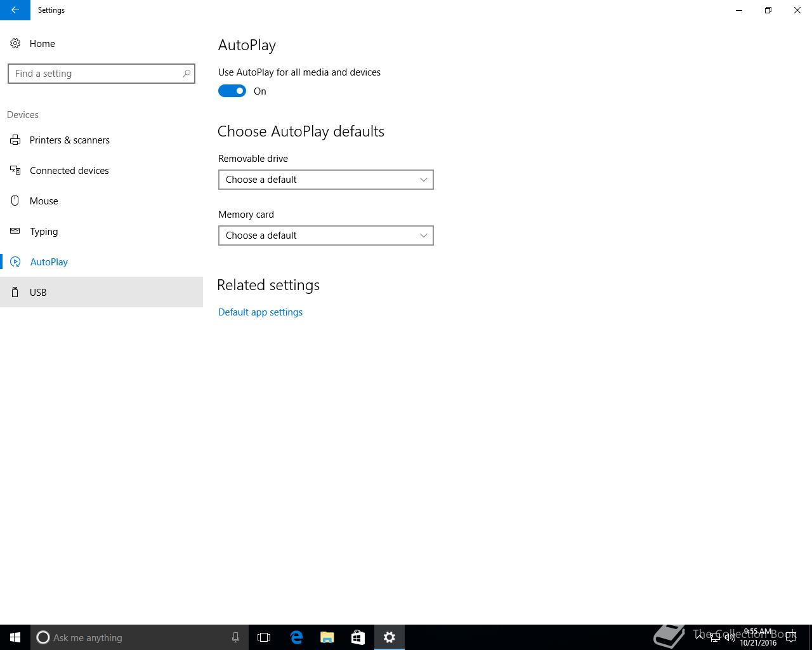Focus the Find a setting box
This screenshot has width=812, height=650.
[101, 74]
